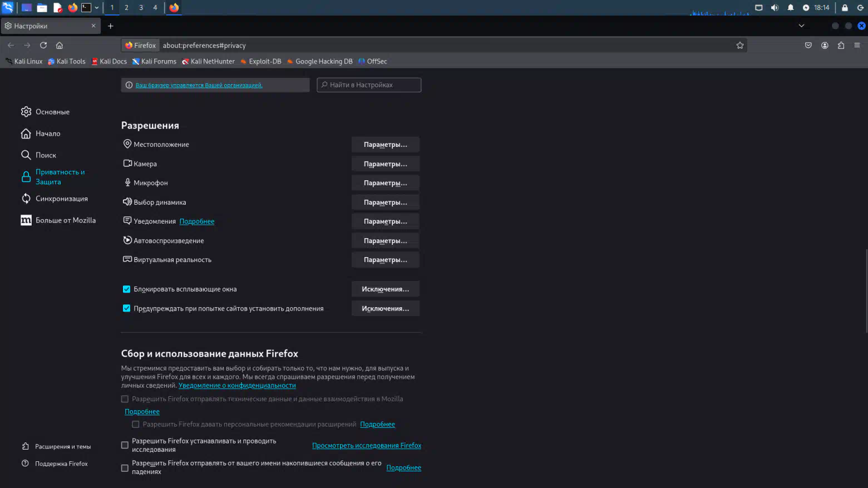Open the Kali Docs bookmark
The height and width of the screenshot is (488, 868).
click(109, 61)
